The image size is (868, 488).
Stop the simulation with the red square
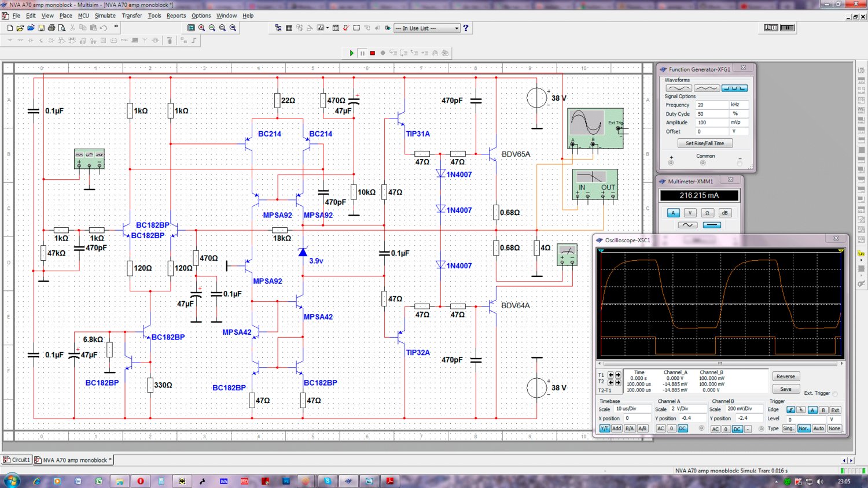(373, 53)
